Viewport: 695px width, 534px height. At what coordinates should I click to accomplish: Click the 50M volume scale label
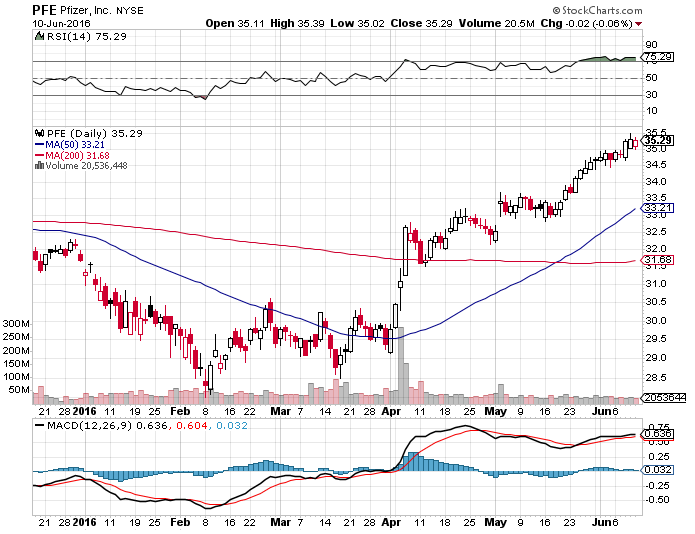point(19,390)
